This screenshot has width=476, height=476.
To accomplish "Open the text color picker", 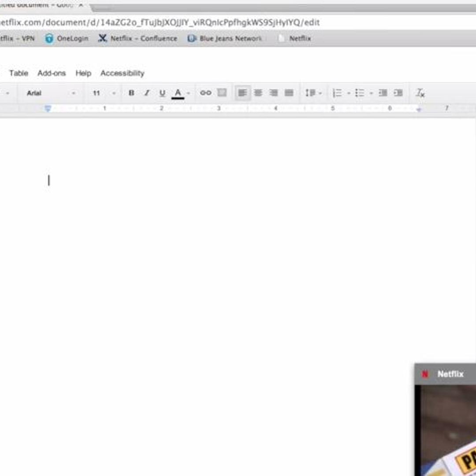I will coord(178,93).
